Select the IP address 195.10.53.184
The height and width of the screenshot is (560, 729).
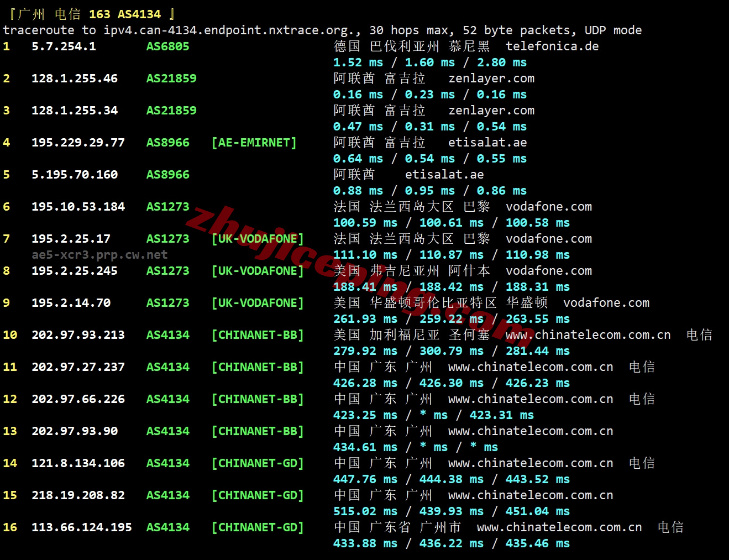pos(78,207)
